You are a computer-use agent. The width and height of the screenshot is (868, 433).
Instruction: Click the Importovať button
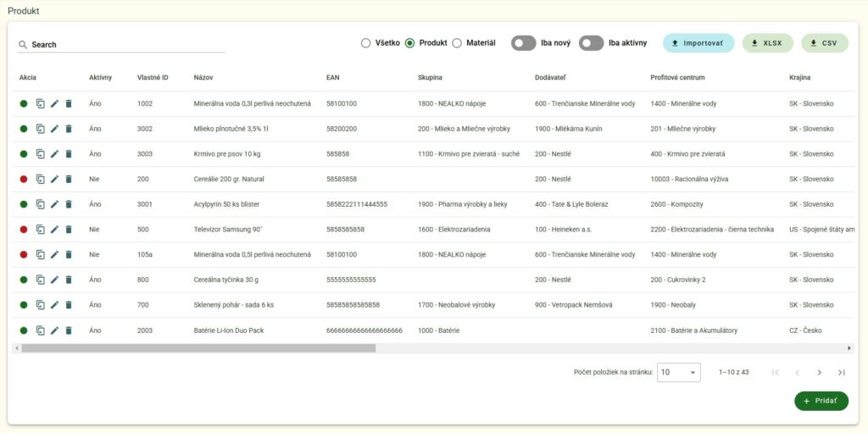(x=698, y=43)
